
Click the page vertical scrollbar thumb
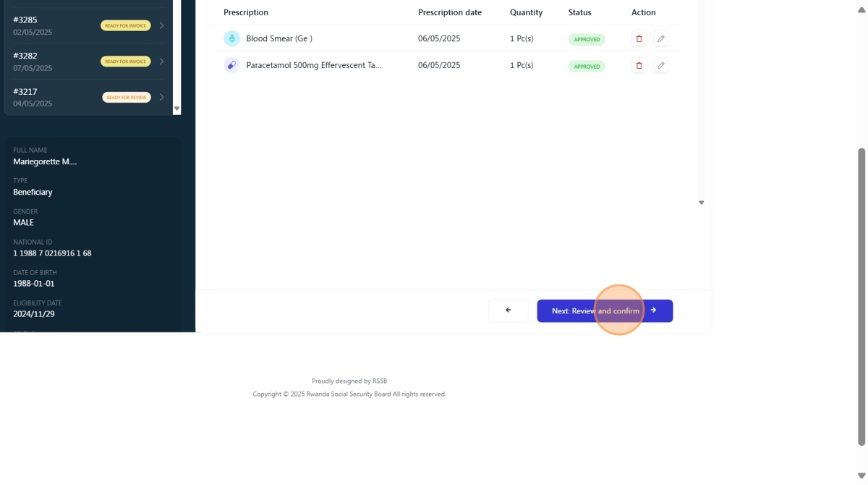point(861,297)
